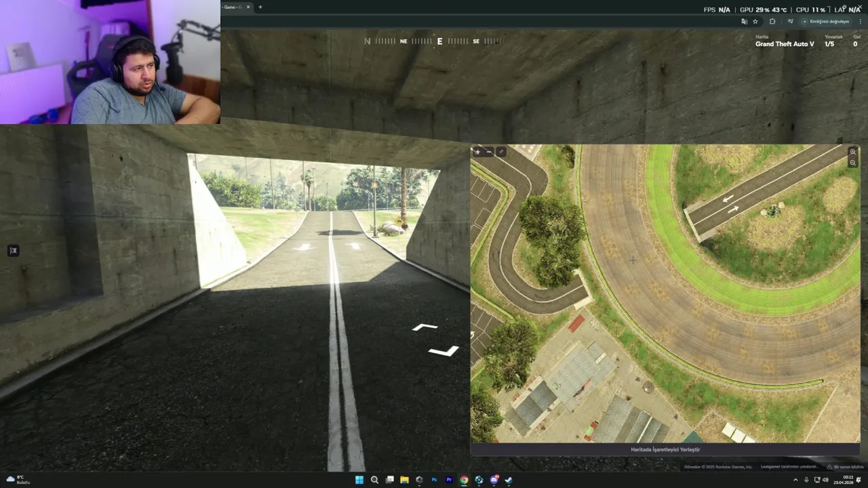
Task: Switch to Chrome on the taskbar
Action: click(x=464, y=480)
